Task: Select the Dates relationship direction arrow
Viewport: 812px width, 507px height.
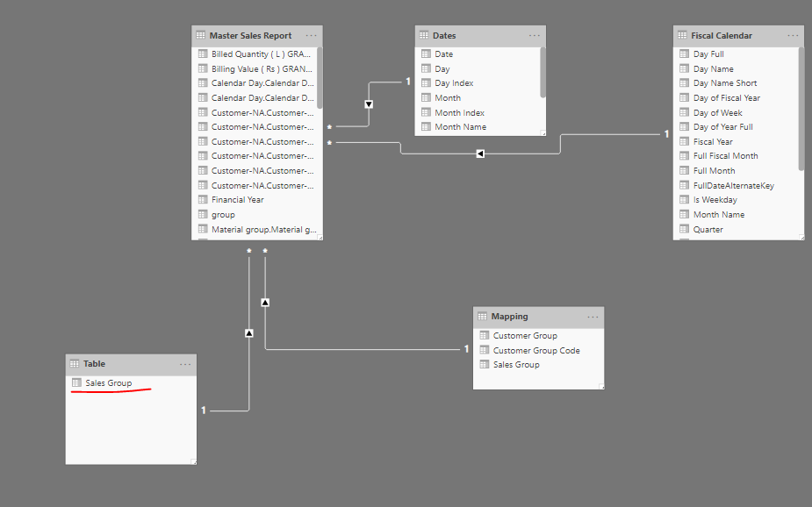Action: (x=369, y=104)
